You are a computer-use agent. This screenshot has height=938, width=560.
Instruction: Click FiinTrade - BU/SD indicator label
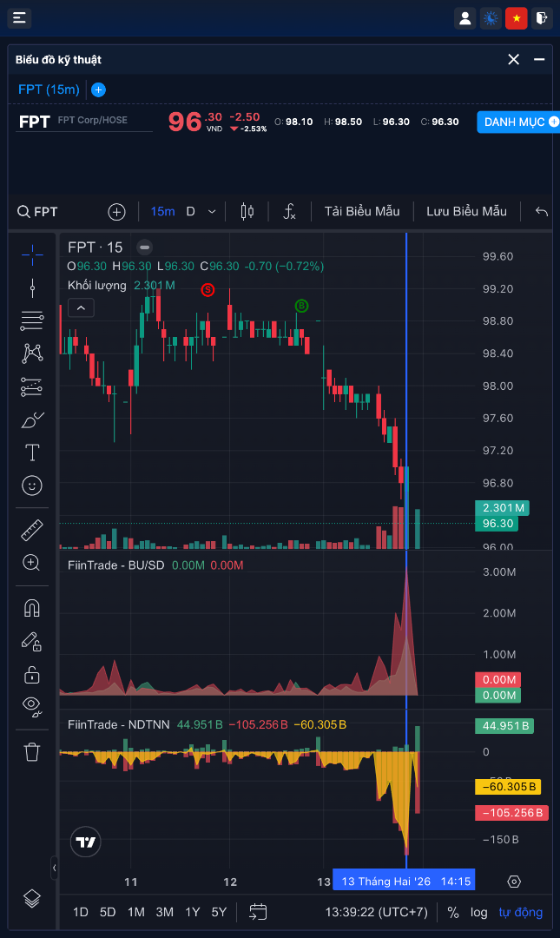116,565
